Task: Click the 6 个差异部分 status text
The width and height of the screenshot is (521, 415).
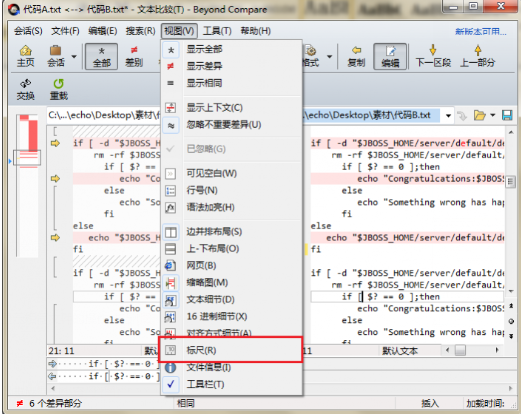Action: coord(55,404)
